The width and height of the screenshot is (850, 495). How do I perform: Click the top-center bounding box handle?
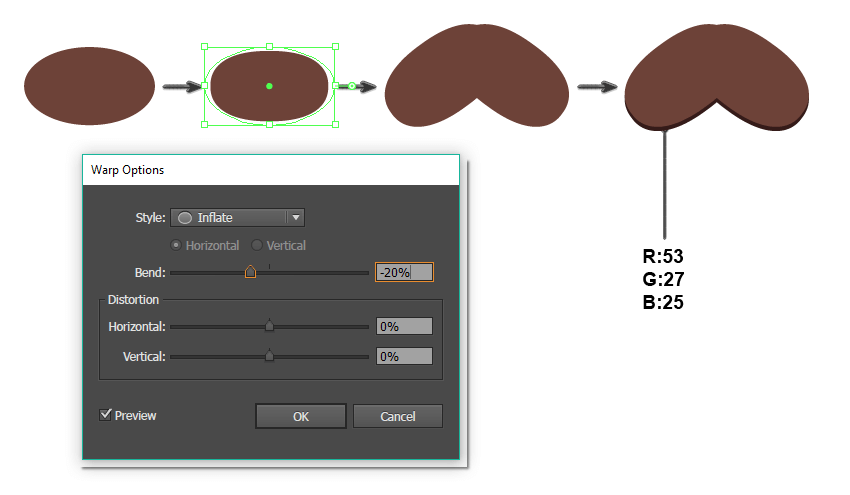click(x=269, y=46)
